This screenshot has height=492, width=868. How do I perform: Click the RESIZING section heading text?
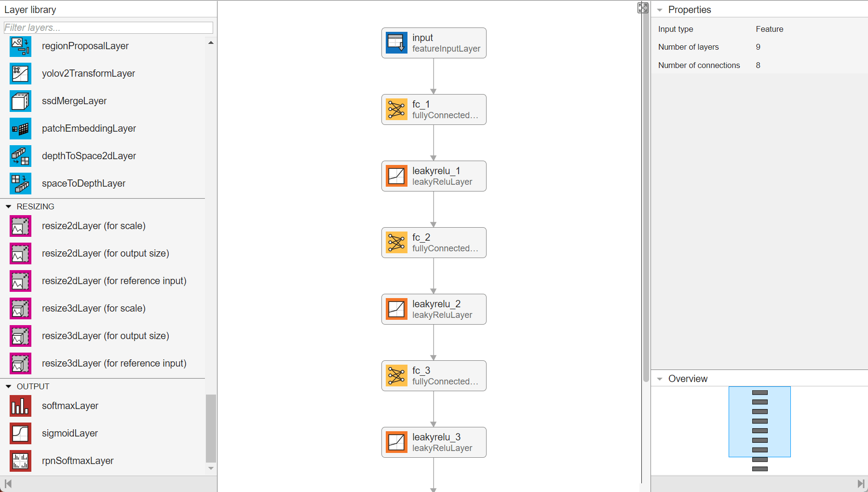point(36,206)
